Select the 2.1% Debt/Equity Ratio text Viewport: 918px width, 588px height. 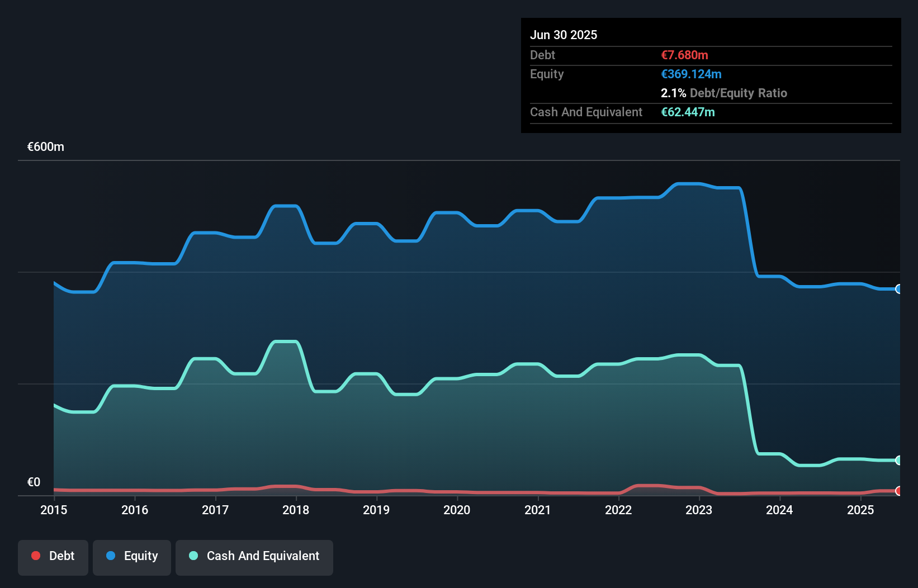coord(724,93)
